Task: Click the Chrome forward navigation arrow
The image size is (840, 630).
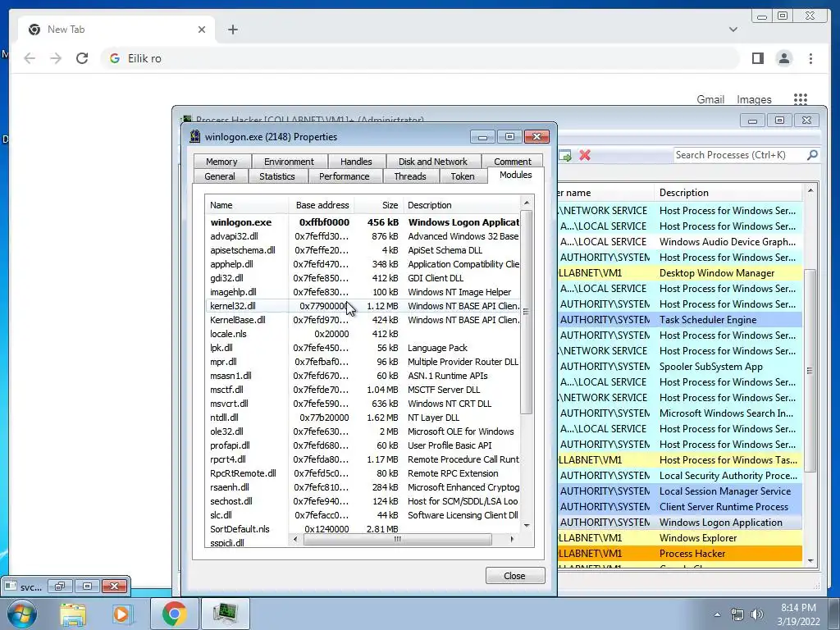Action: (56, 58)
